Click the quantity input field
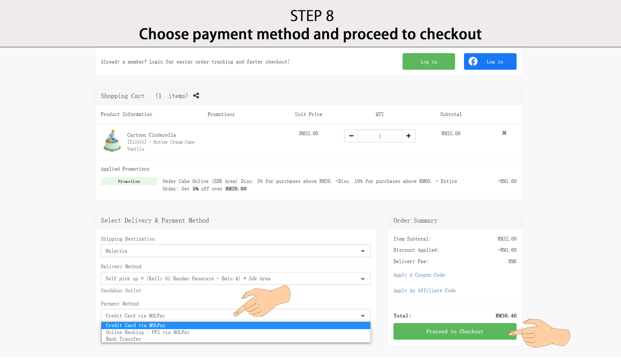Screen dimensions: 621x364 pyautogui.click(x=379, y=136)
